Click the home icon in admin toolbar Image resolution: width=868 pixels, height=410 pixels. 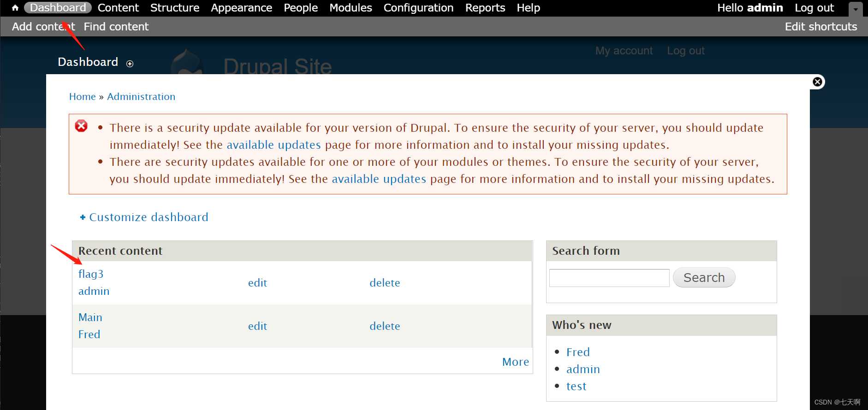point(15,8)
